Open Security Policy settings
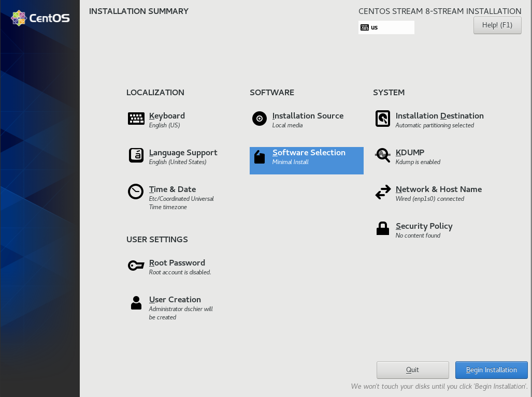 click(424, 226)
